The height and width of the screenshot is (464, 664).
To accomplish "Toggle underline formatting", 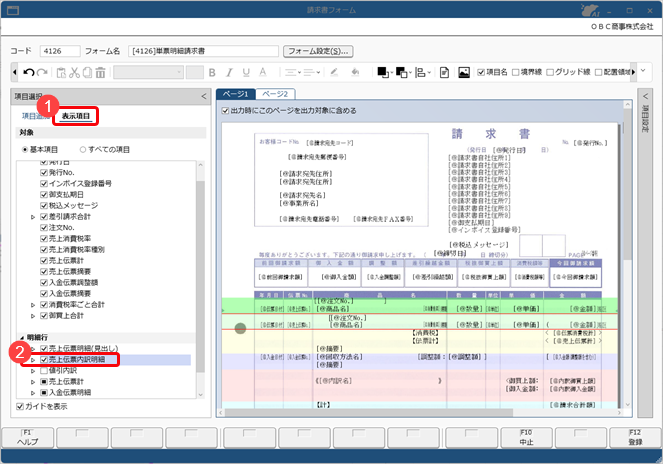I will [246, 72].
